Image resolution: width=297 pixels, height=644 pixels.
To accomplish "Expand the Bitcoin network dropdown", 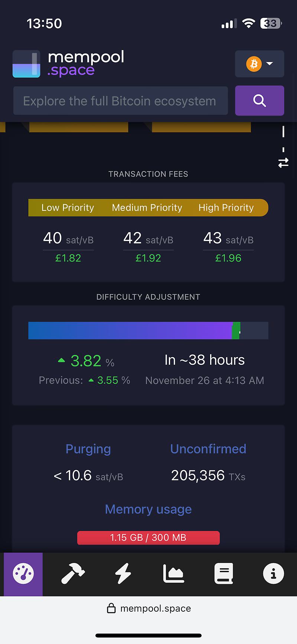I will pos(260,64).
